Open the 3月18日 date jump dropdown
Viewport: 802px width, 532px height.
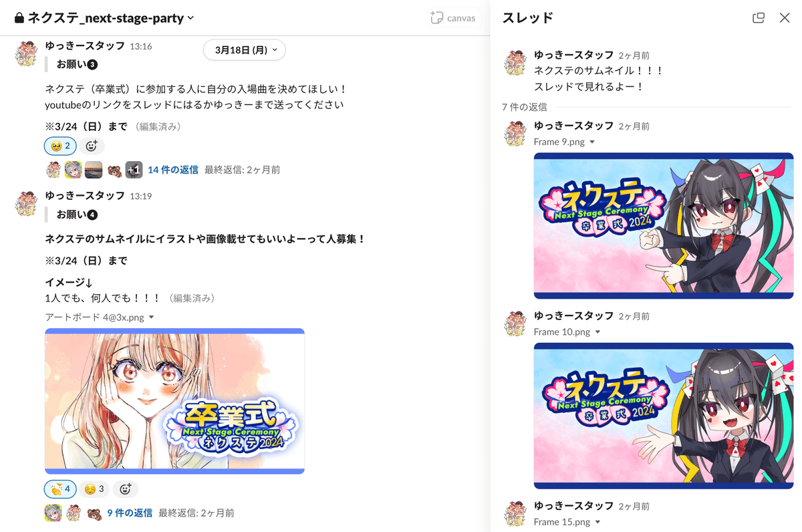pyautogui.click(x=244, y=50)
